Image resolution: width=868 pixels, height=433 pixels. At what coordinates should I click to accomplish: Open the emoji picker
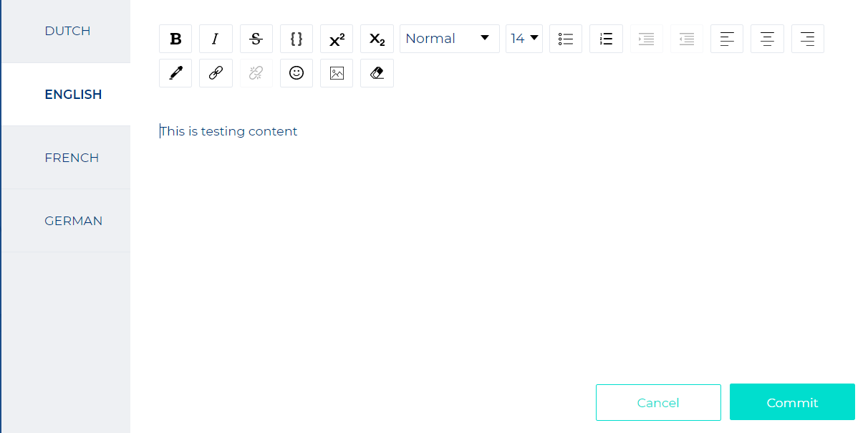point(296,73)
